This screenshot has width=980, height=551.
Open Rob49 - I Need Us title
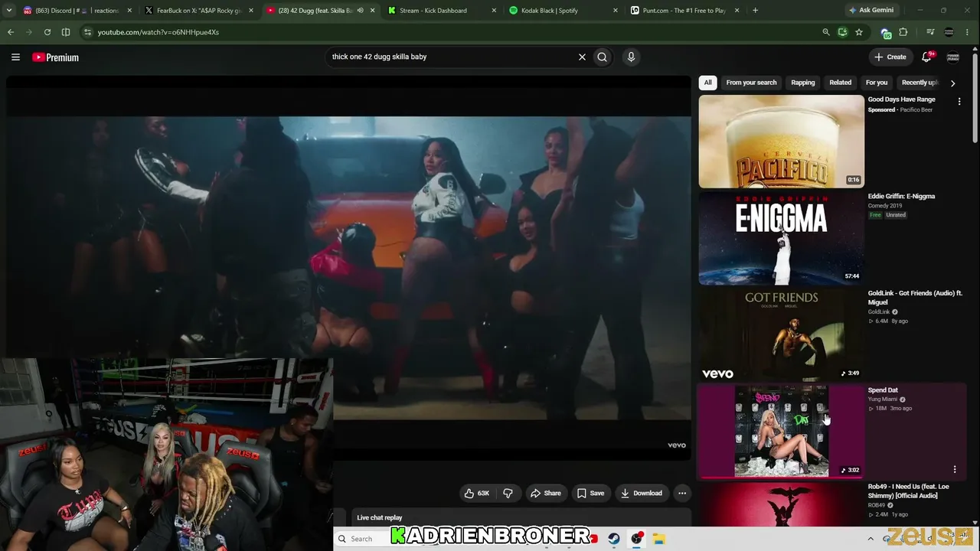[909, 491]
